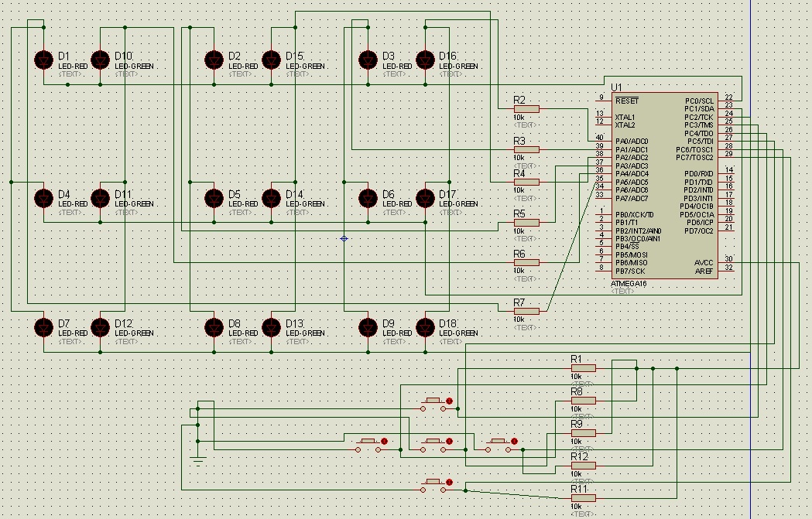
Task: Click the 10k value under R6
Action: (519, 271)
